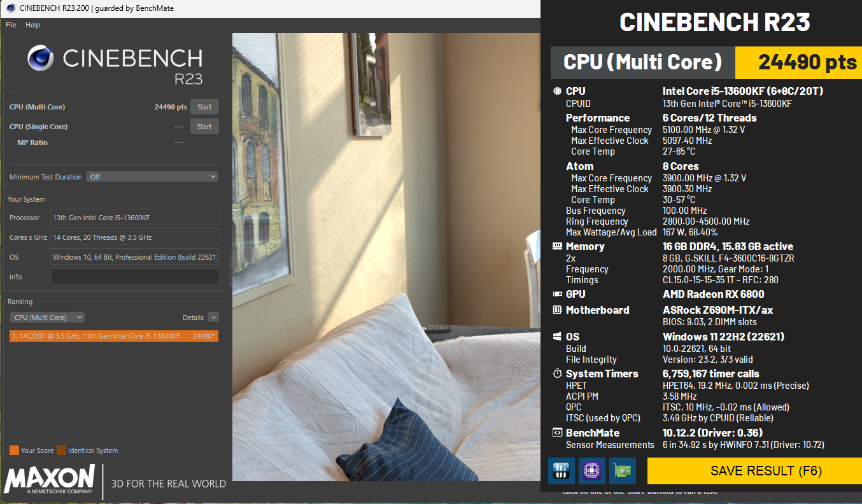
Task: Click '10.12.2 (Driver: 0.36)' BenchMate version
Action: coord(713,433)
